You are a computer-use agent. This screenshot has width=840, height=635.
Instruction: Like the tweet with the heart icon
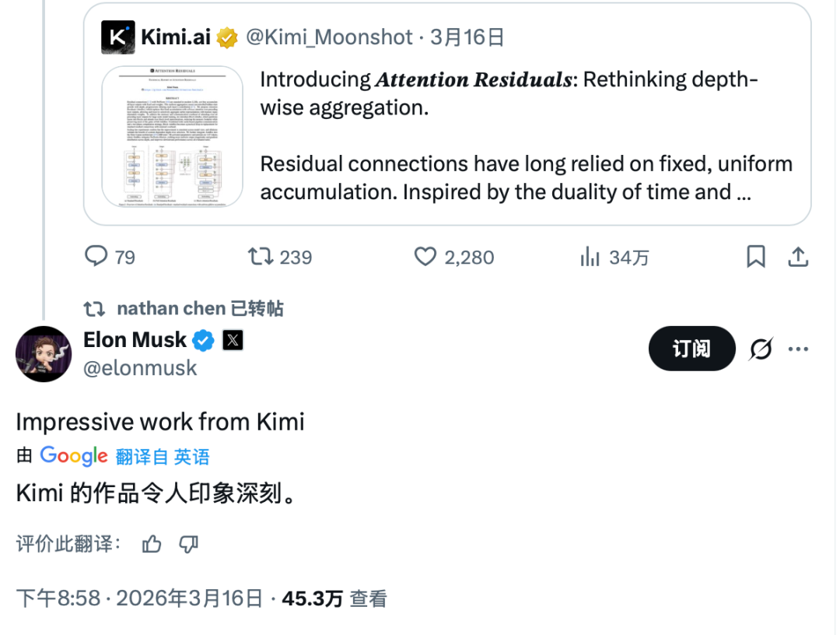pos(425,256)
